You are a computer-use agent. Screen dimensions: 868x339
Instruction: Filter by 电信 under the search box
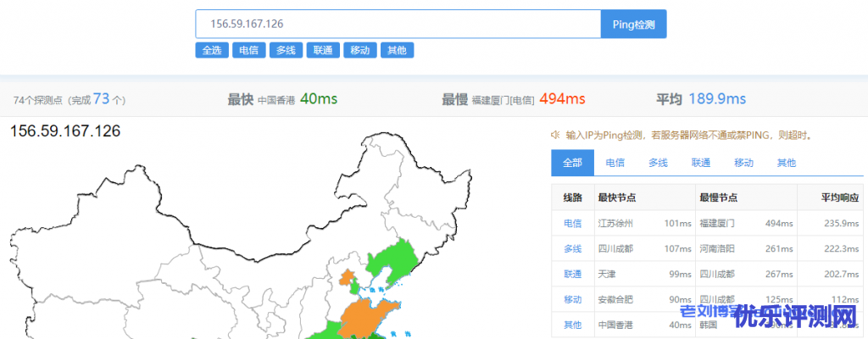click(x=249, y=50)
